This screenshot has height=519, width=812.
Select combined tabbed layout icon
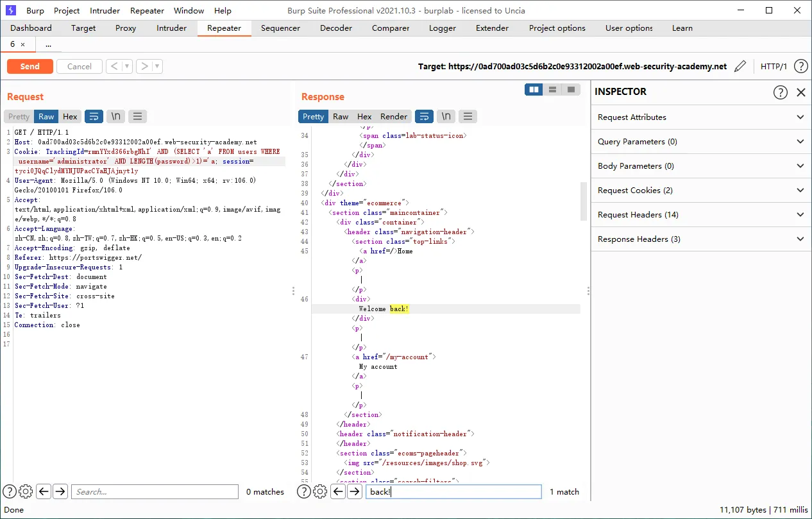click(571, 90)
